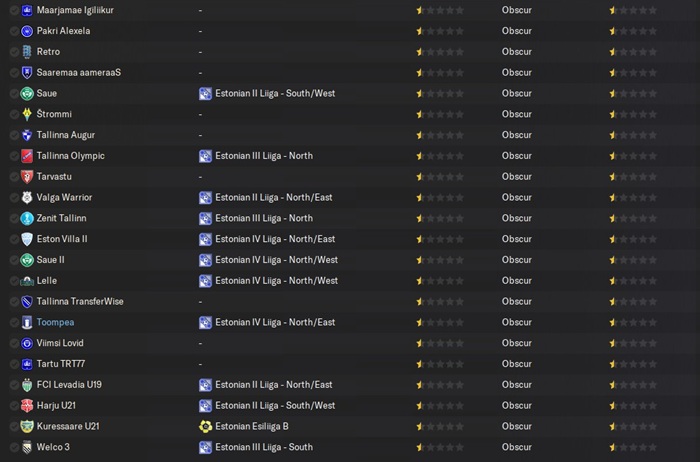Viewport: 700px width, 462px height.
Task: Open the Toompea club page
Action: pos(55,322)
